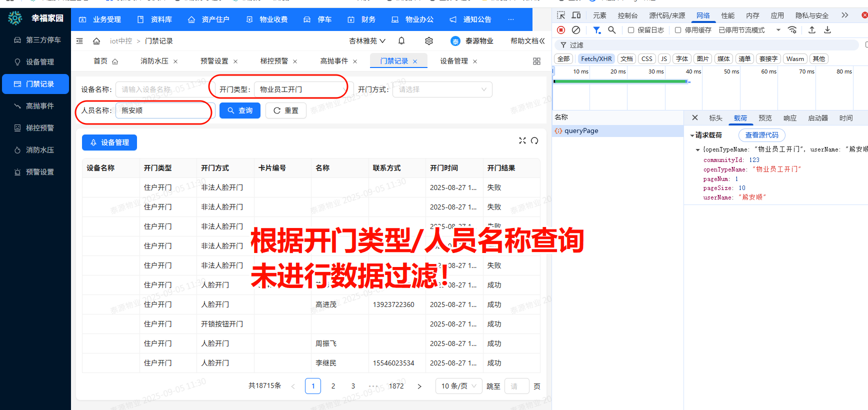Click the 查询 search button

pos(240,110)
